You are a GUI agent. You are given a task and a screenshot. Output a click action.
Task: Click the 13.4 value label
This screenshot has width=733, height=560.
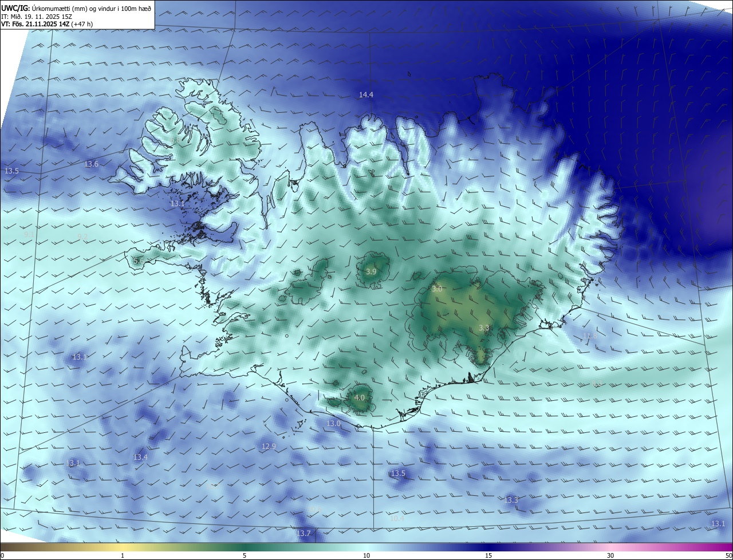[140, 458]
